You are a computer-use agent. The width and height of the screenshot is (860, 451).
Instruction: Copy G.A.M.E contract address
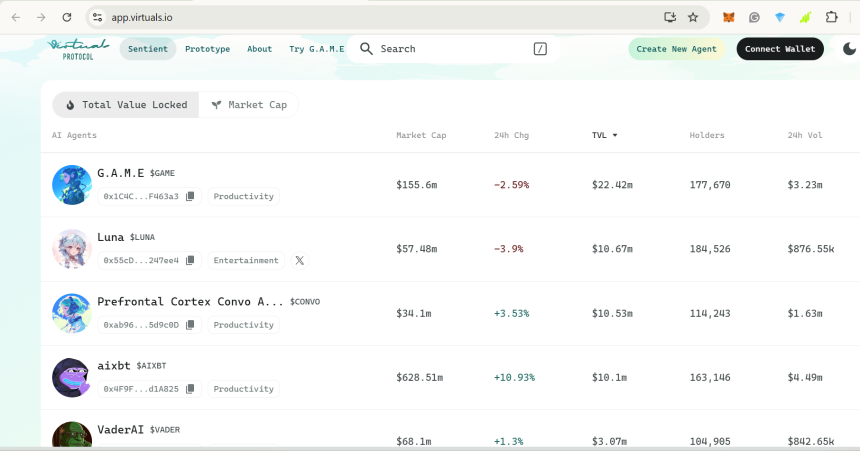[190, 196]
